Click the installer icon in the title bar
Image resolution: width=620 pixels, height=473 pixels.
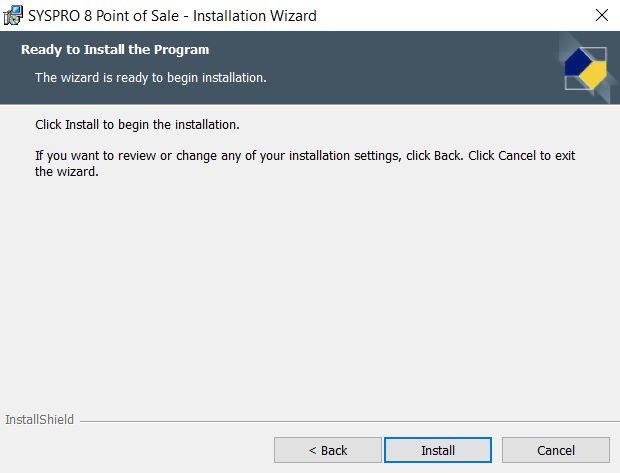[x=13, y=15]
